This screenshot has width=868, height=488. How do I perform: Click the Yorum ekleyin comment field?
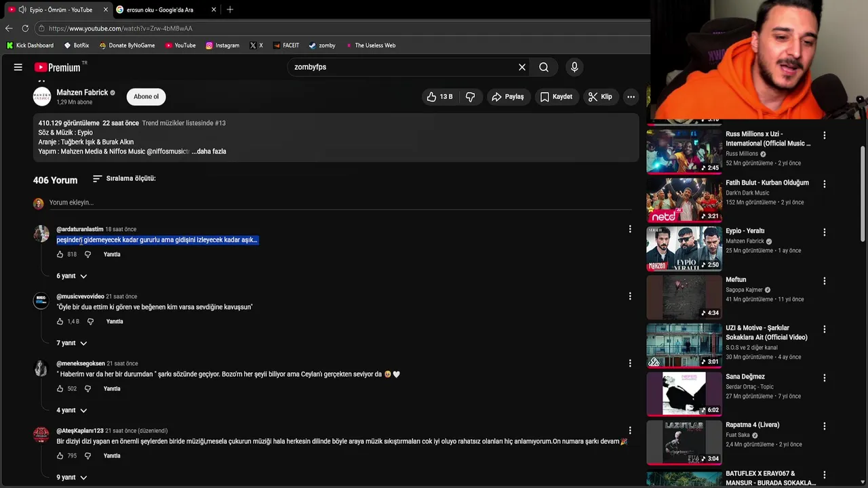tap(339, 203)
